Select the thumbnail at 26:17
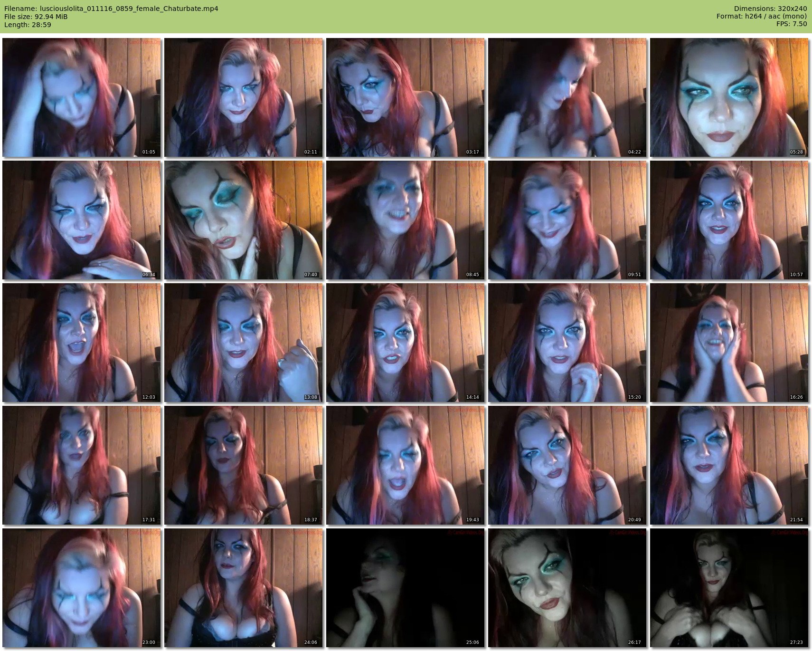The image size is (812, 651). (567, 588)
